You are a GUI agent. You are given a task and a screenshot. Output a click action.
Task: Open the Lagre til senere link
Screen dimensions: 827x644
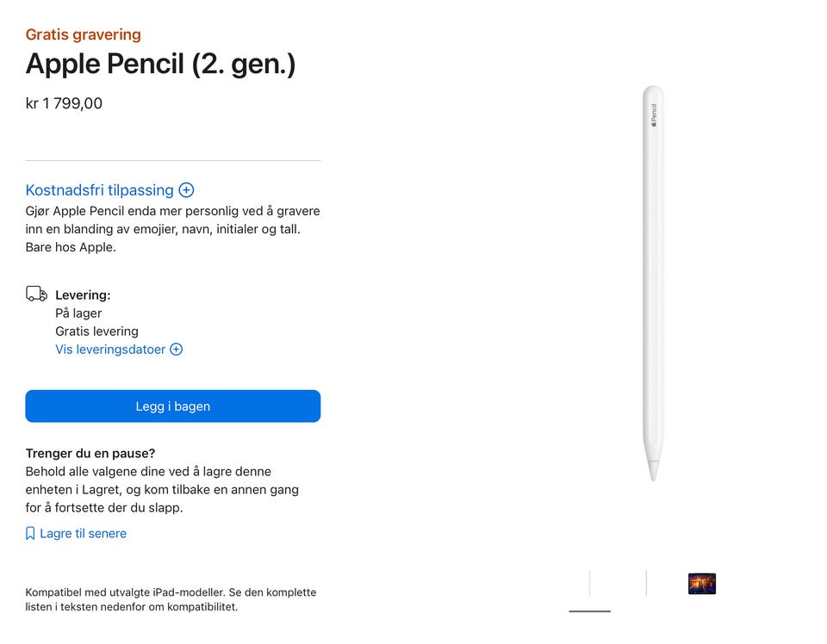point(83,534)
